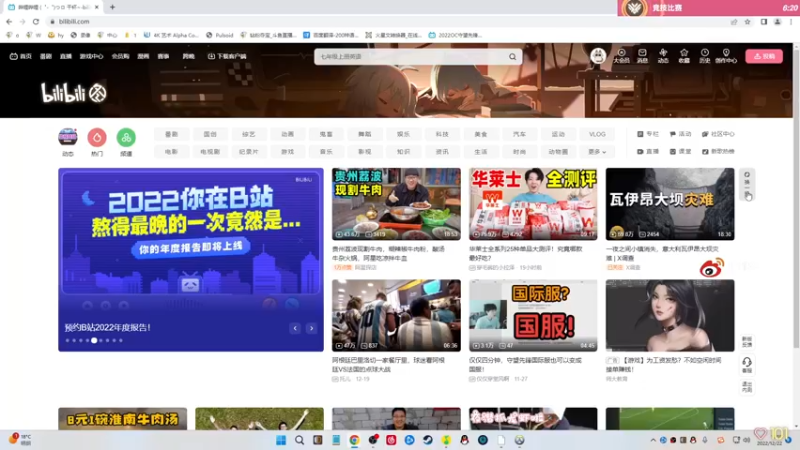Show hidden system tray icons chevron
The width and height of the screenshot is (800, 450).
pos(653,440)
